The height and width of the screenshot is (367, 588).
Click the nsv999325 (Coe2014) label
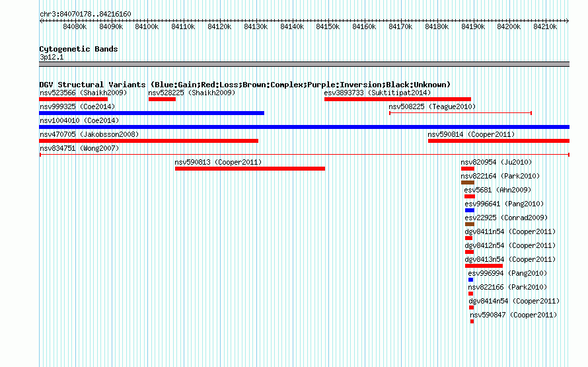pos(77,106)
